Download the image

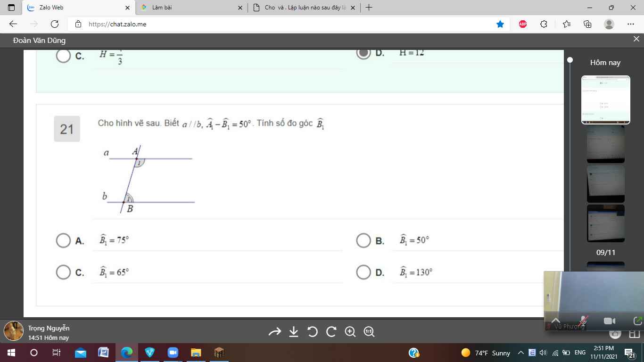pos(294,332)
